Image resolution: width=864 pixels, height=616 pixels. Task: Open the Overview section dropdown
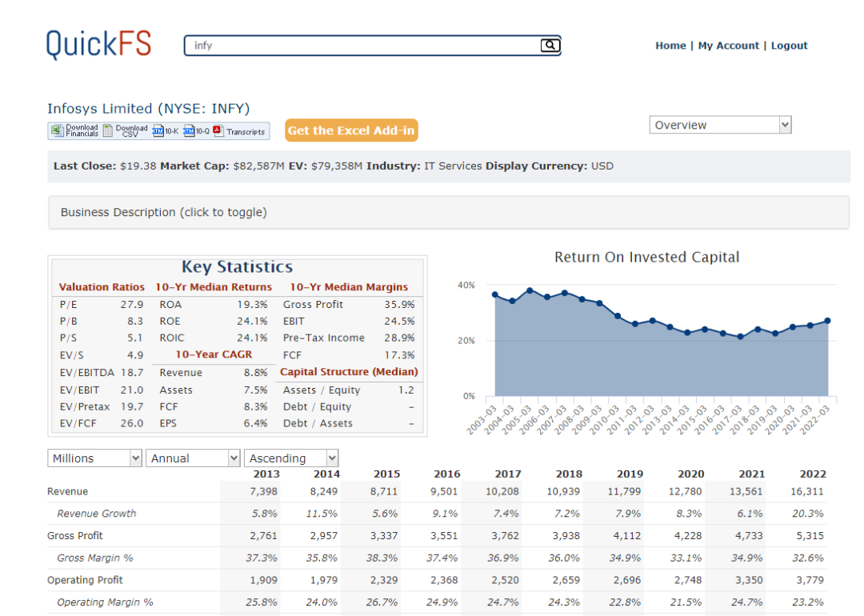coord(720,125)
